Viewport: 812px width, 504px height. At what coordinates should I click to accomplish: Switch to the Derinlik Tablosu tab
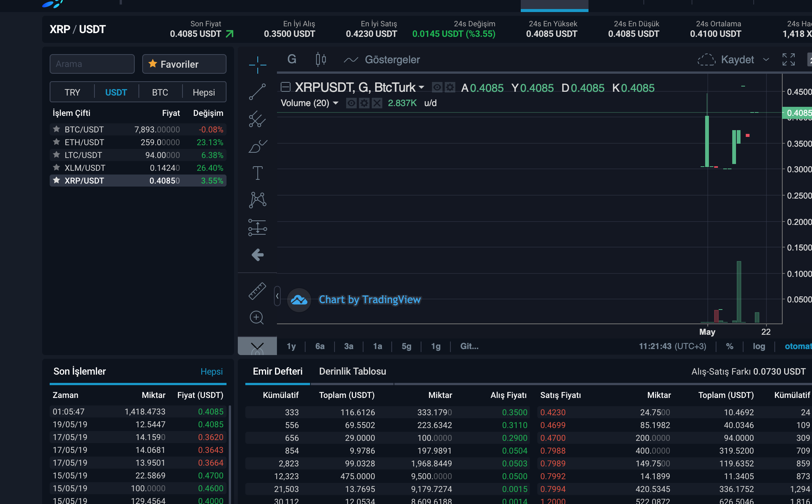[352, 371]
